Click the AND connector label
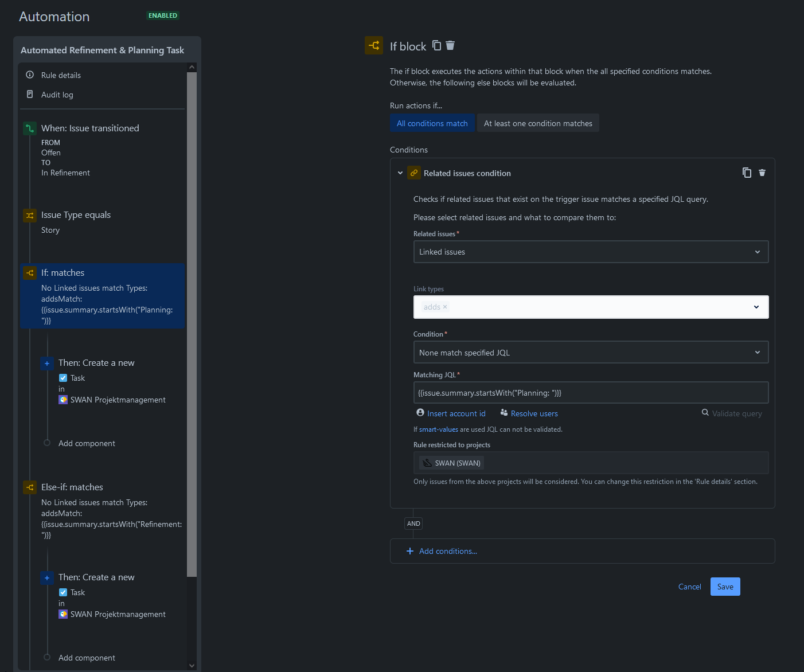 (413, 523)
